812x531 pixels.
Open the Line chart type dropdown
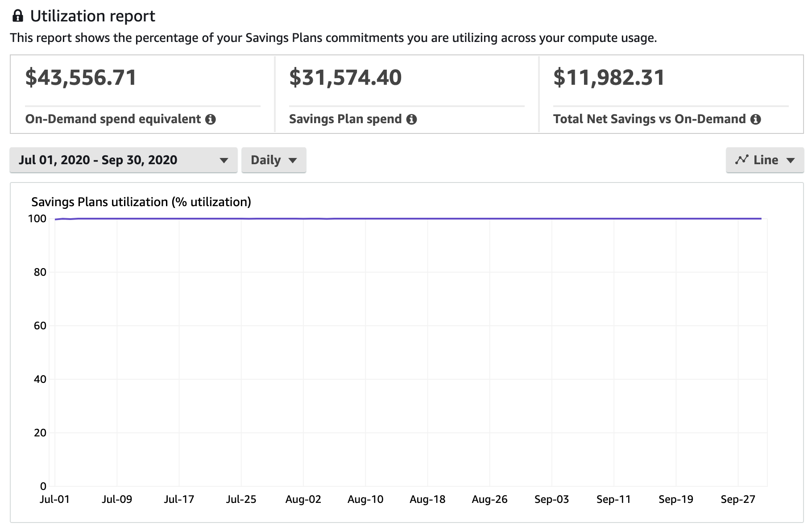765,160
